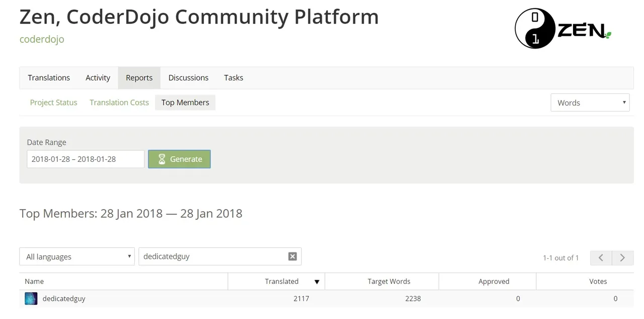Viewport: 644px width, 319px height.
Task: Click the Translated column sort arrow
Action: click(x=317, y=282)
